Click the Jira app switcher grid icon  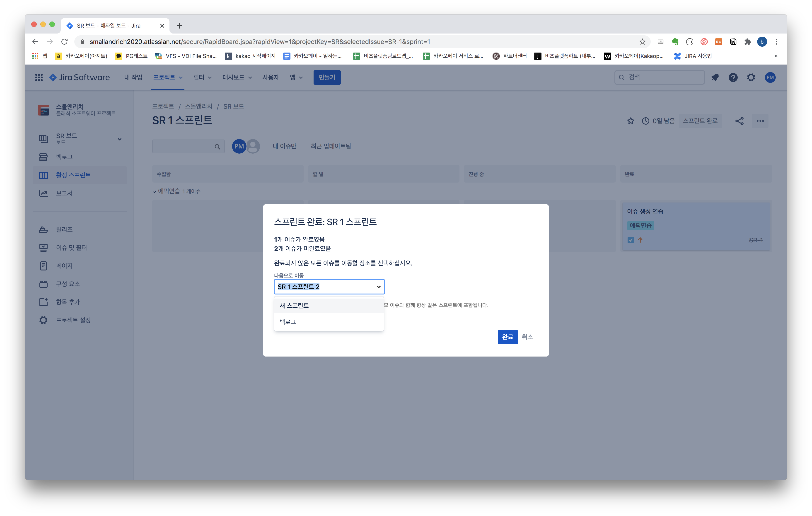coord(39,77)
